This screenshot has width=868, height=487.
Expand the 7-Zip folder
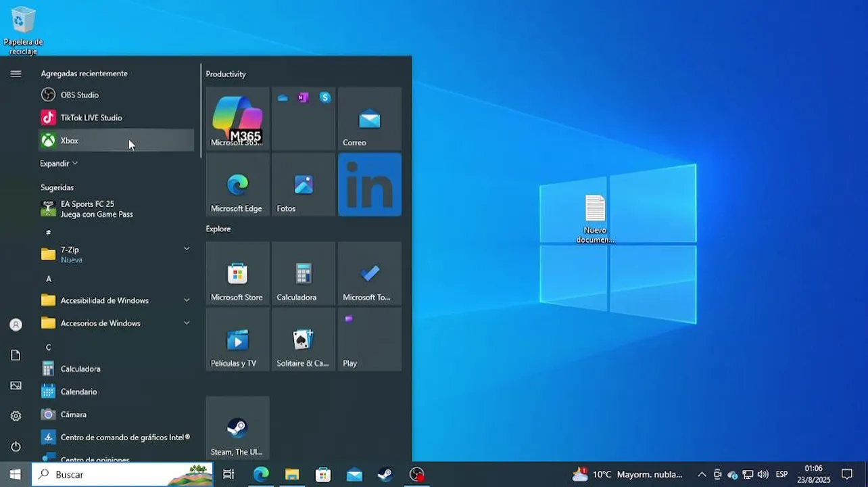tap(116, 254)
